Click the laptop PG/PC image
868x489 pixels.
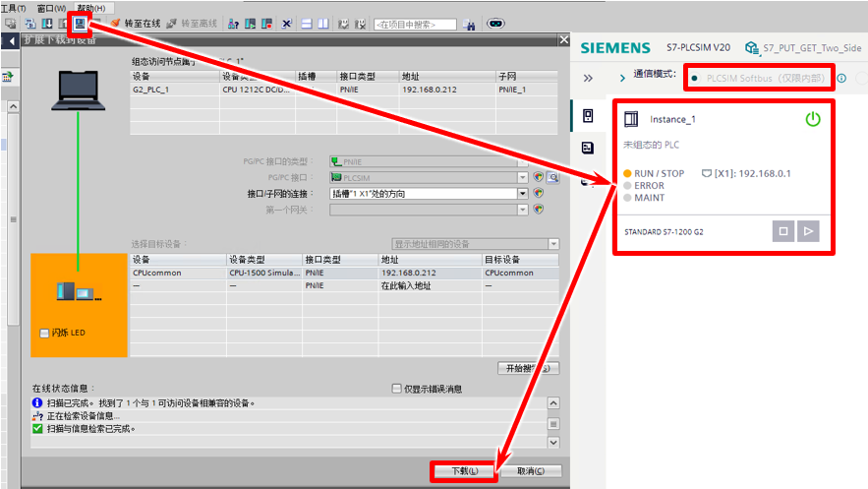(78, 91)
